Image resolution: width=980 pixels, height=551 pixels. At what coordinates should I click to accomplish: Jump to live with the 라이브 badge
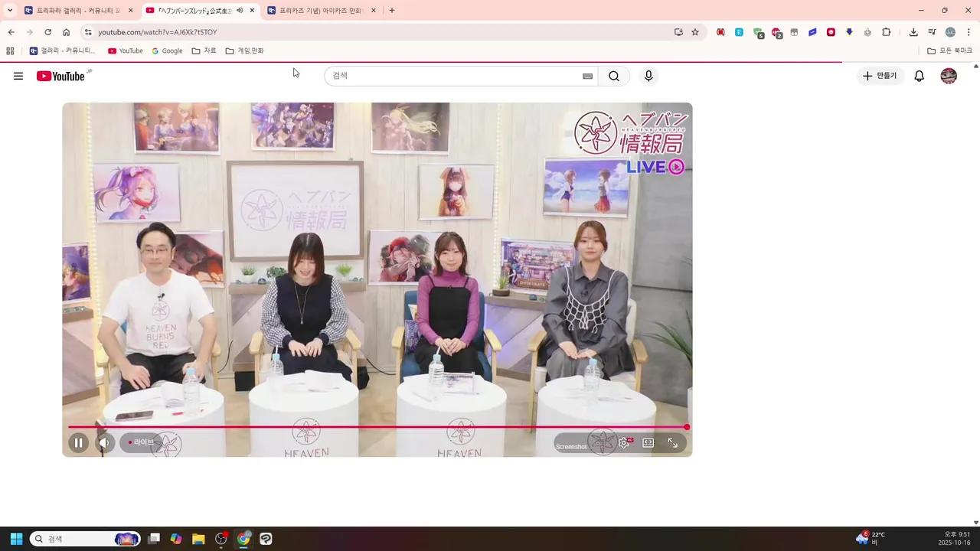pyautogui.click(x=141, y=442)
